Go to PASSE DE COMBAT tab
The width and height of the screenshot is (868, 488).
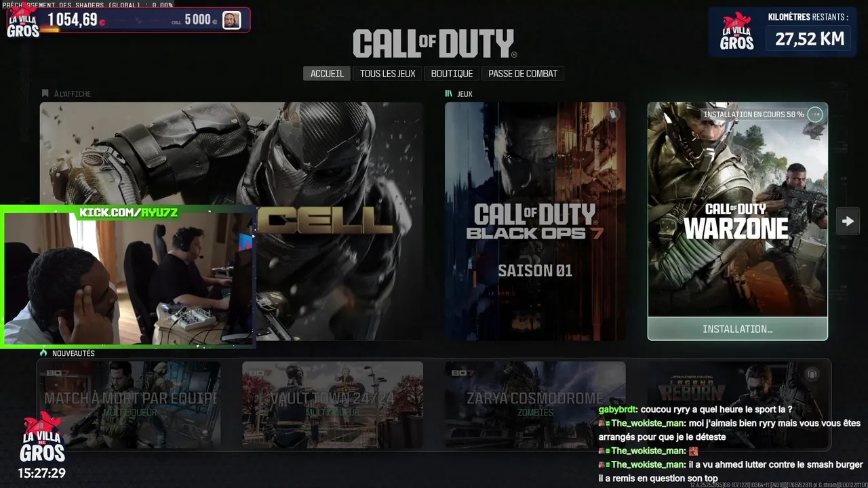pyautogui.click(x=523, y=73)
